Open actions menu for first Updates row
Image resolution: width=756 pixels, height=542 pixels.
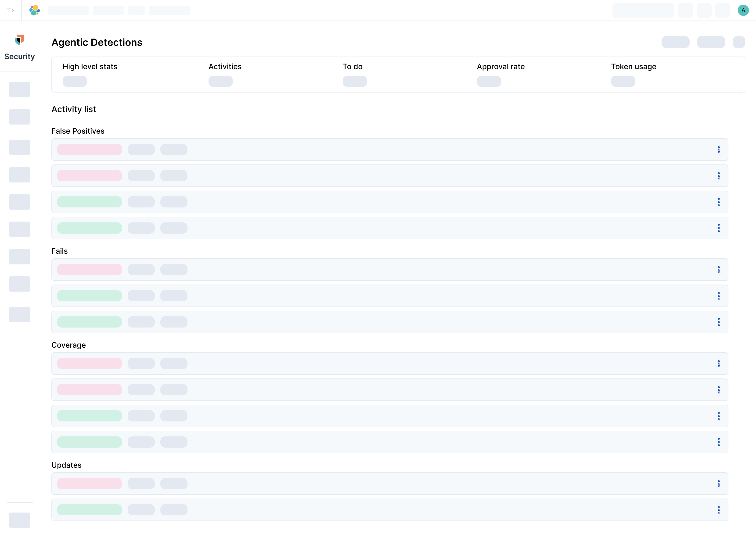tap(719, 483)
